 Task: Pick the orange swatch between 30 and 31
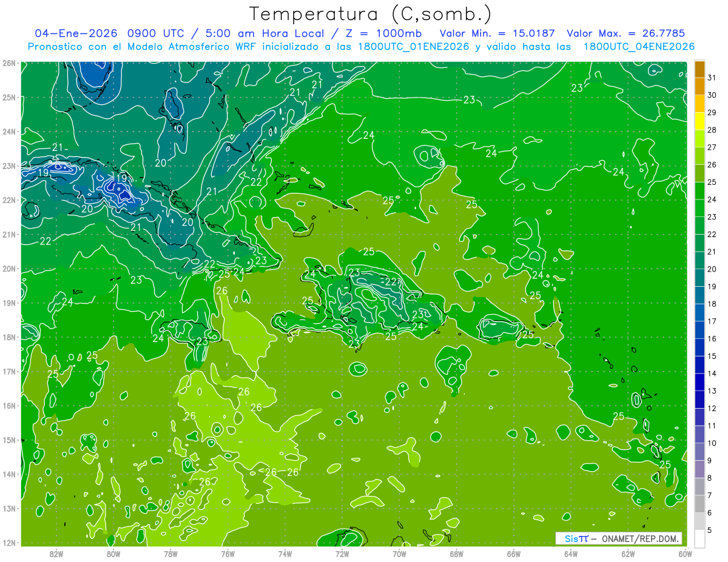point(699,86)
